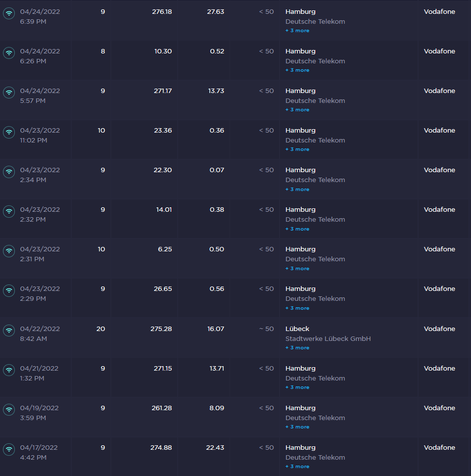Image resolution: width=471 pixels, height=476 pixels.
Task: Click the wifi icon for 04/23/2022 11:02 PM
Action: point(9,132)
